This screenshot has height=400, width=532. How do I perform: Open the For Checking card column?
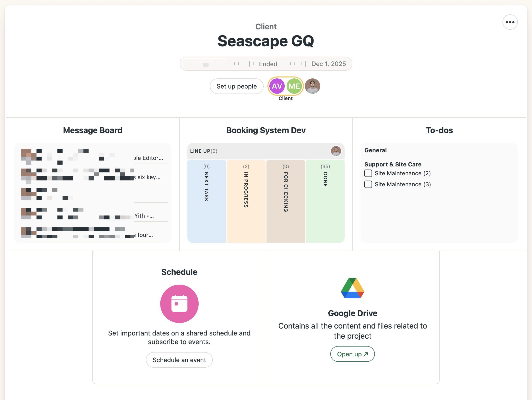pyautogui.click(x=286, y=201)
